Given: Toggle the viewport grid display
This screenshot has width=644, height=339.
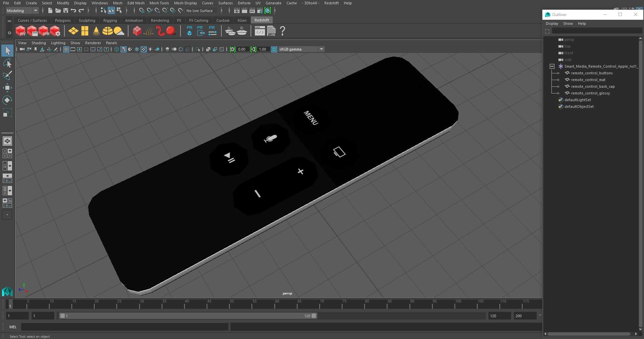Looking at the screenshot, I should (66, 49).
